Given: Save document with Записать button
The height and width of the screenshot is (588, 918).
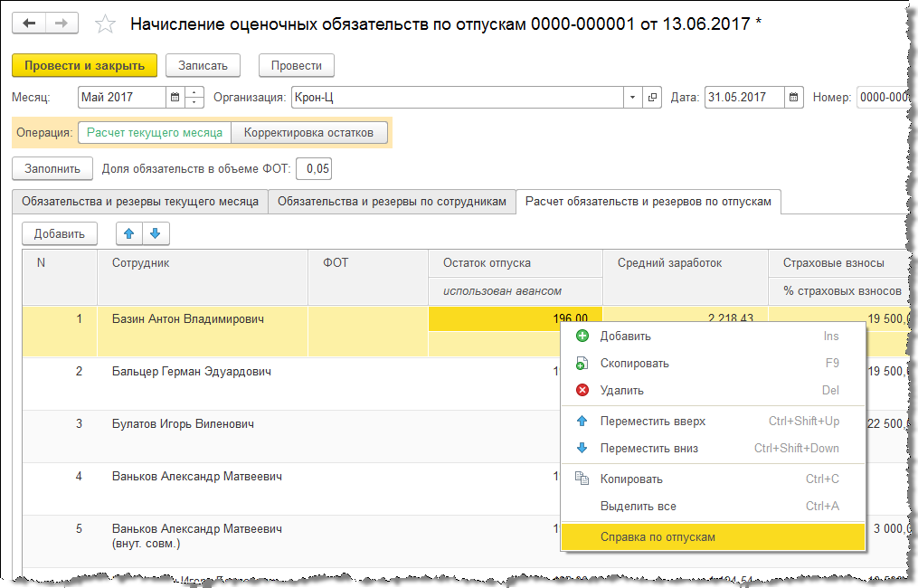Looking at the screenshot, I should [x=203, y=66].
